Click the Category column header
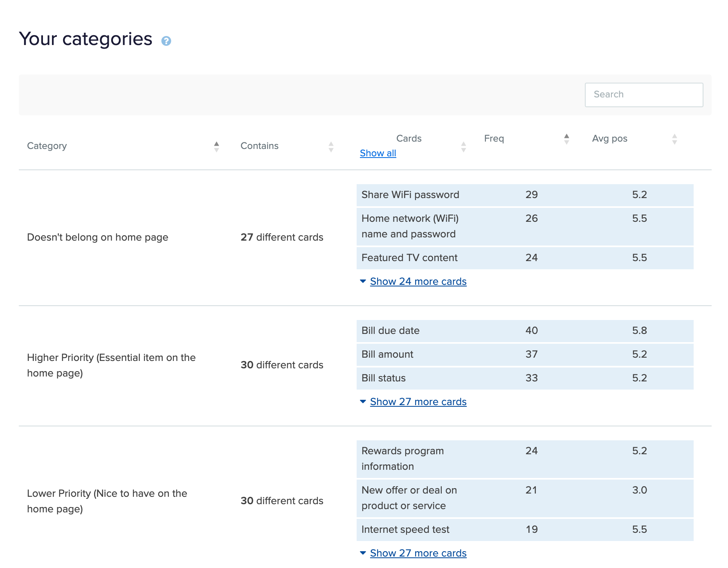Screen dimensions: 728x568 click(47, 146)
